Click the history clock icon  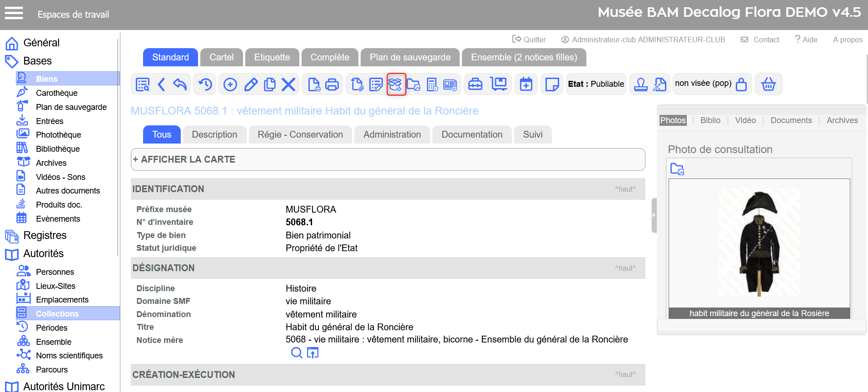click(205, 84)
